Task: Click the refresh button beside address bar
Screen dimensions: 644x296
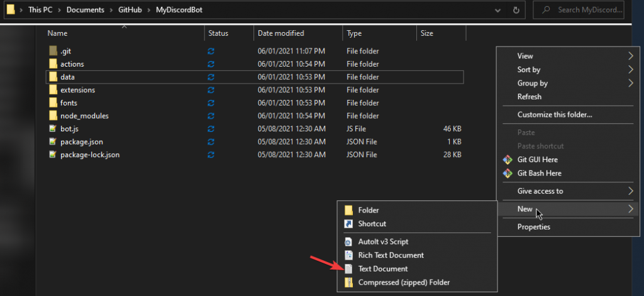Action: tap(516, 10)
